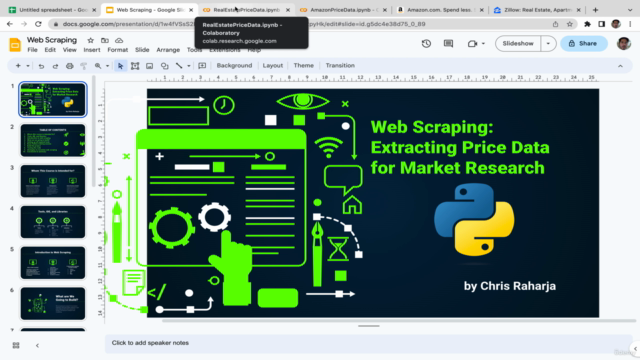The height and width of the screenshot is (360, 640).
Task: Open the Edit menu
Action: [50, 50]
